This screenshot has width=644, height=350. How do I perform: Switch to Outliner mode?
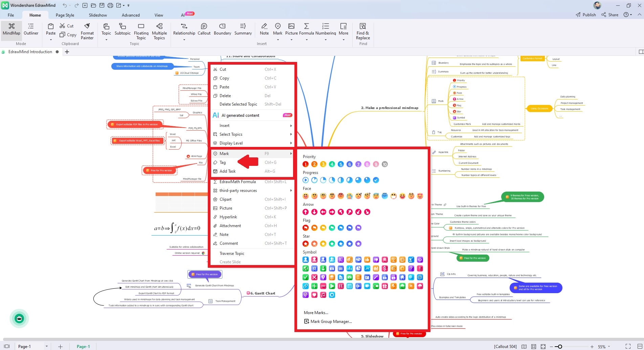click(x=31, y=29)
